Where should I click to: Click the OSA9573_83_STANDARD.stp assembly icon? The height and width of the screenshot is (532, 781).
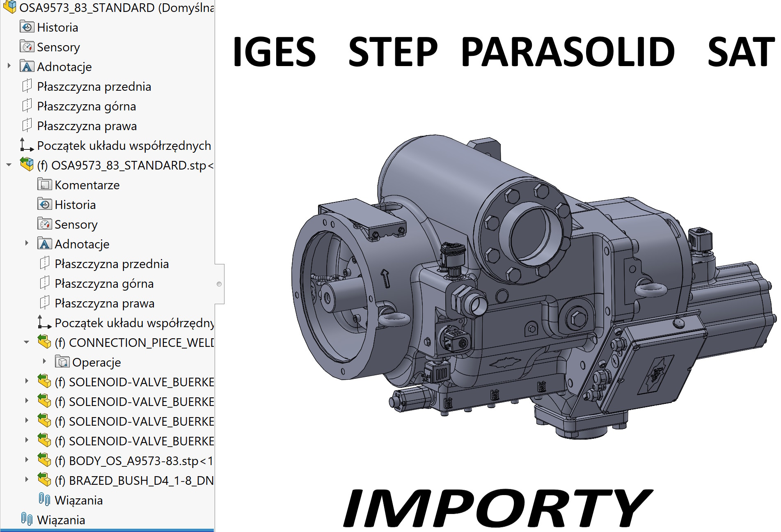[x=27, y=165]
